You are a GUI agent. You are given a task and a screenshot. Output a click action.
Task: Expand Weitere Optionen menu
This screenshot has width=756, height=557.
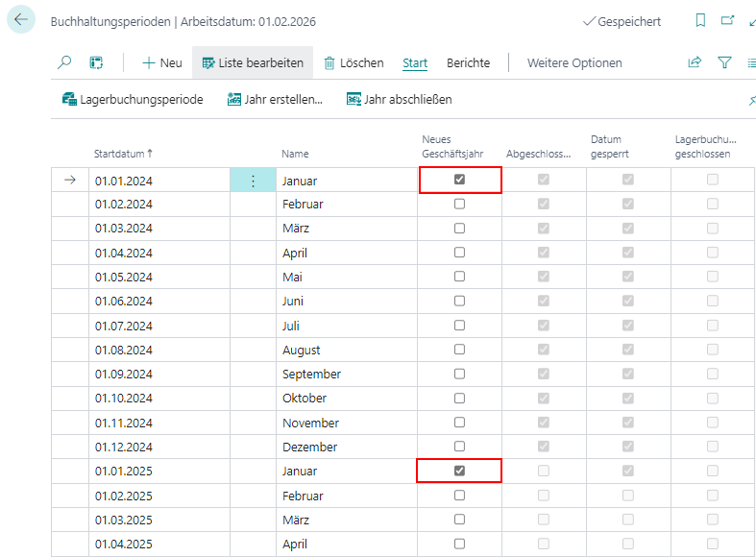pos(574,62)
